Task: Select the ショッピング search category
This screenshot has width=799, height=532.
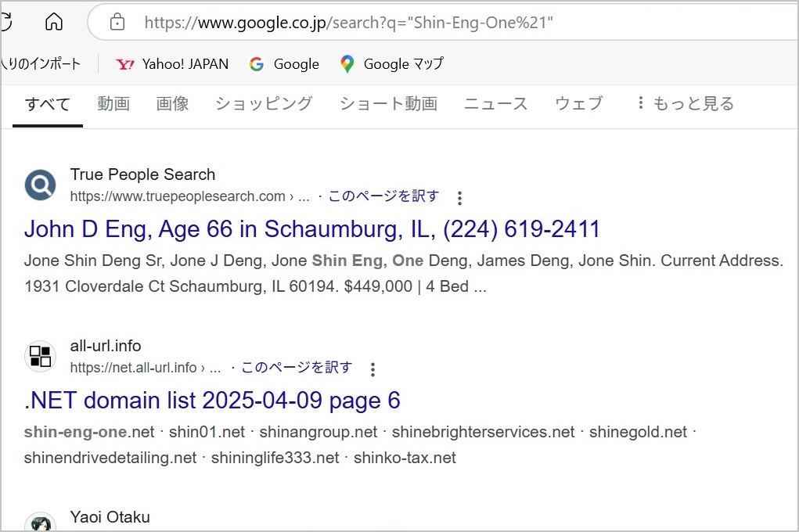Action: 263,103
